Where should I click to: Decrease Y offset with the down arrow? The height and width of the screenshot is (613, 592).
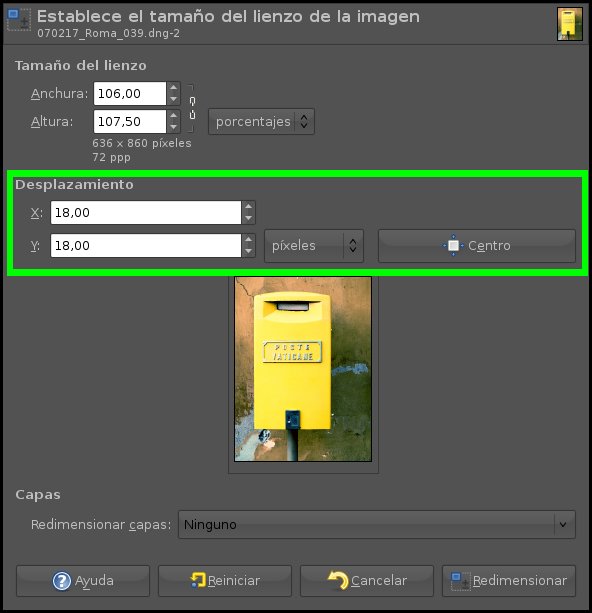pyautogui.click(x=249, y=251)
